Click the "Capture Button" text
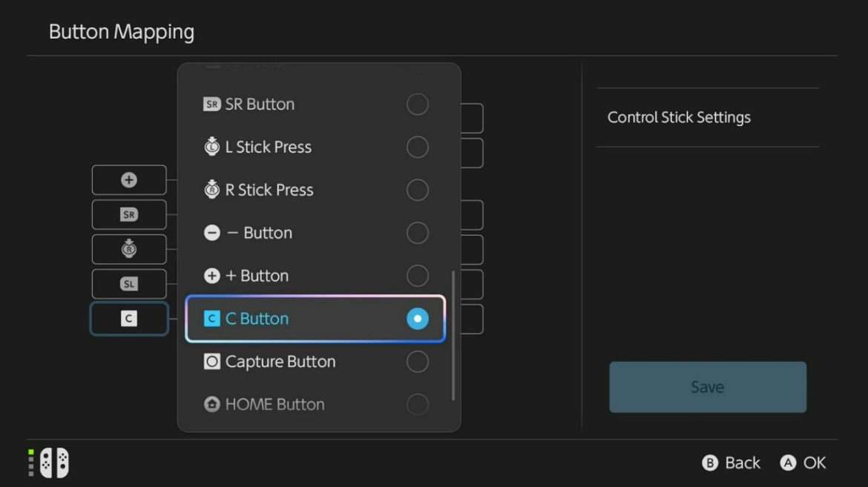The image size is (868, 487). 280,362
